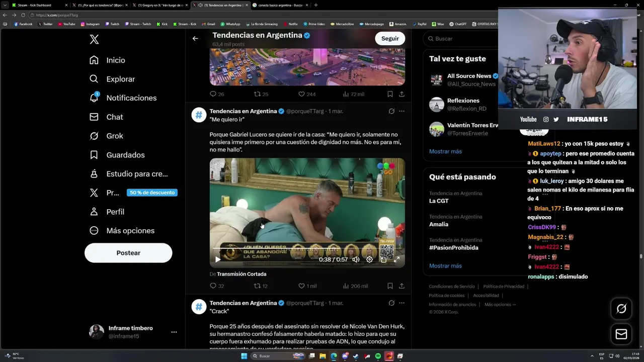Mute the video with speaker icon

coord(356,259)
